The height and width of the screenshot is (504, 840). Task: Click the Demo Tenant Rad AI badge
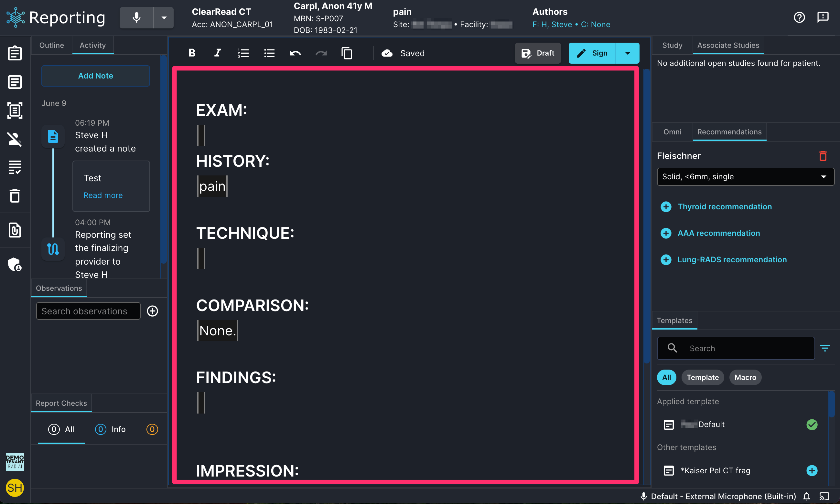tap(15, 462)
